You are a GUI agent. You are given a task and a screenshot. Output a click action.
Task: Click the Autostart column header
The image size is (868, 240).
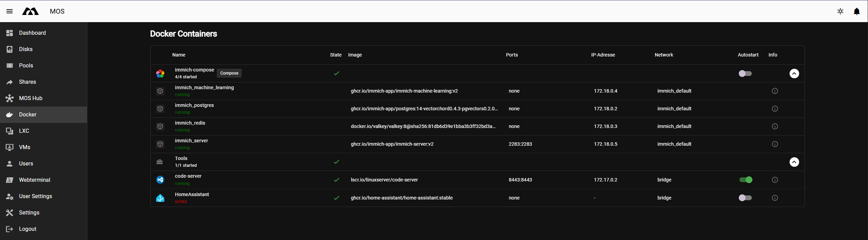[x=748, y=55]
